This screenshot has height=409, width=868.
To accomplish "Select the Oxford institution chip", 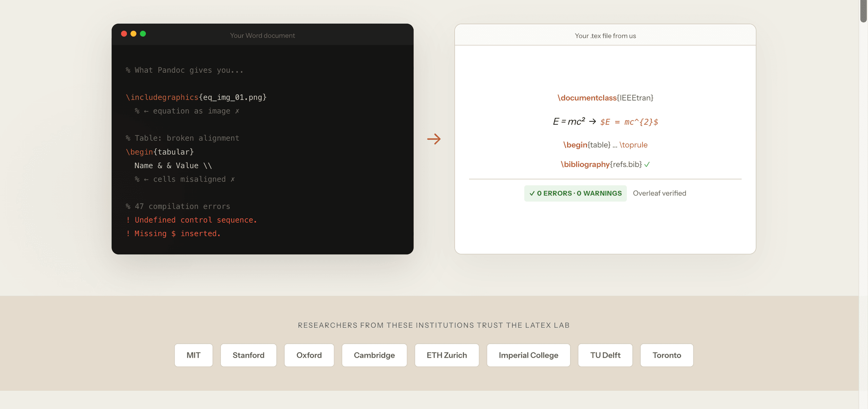I will (309, 355).
